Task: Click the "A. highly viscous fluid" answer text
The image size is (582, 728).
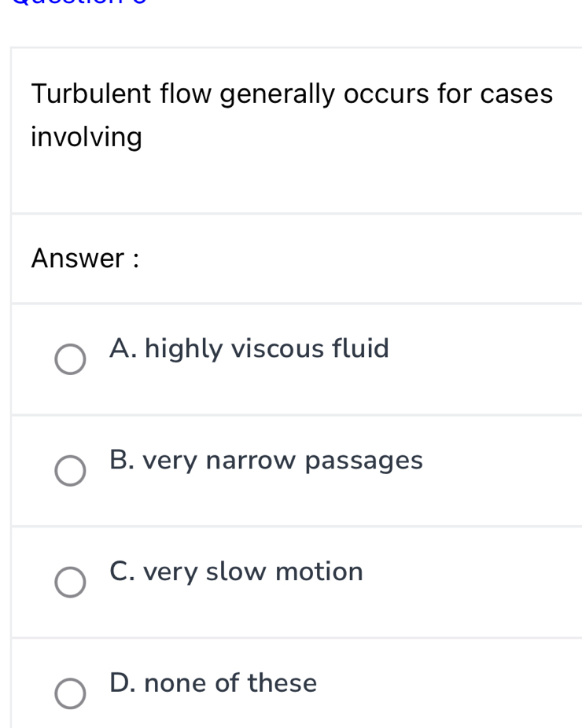Action: click(x=249, y=347)
